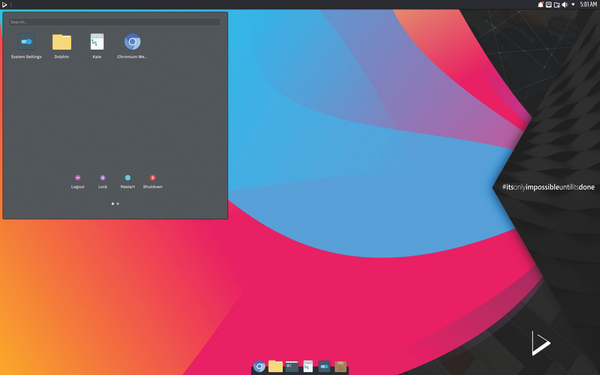This screenshot has height=375, width=600.
Task: Expand the hidden system tray arrow
Action: click(573, 5)
